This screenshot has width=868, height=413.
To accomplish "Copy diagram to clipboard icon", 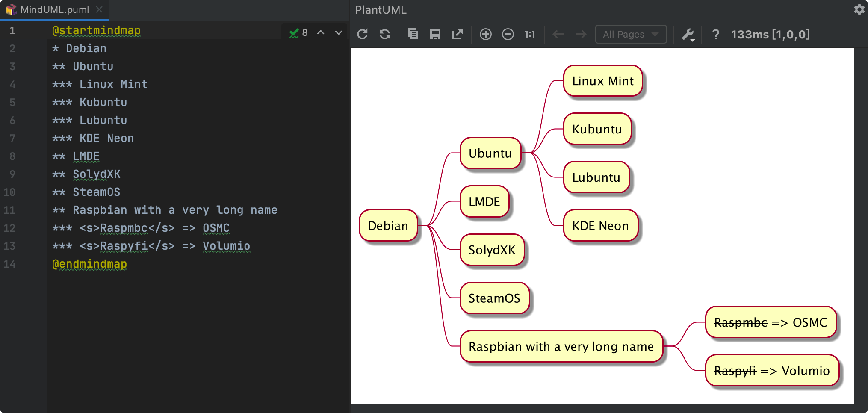I will tap(413, 34).
